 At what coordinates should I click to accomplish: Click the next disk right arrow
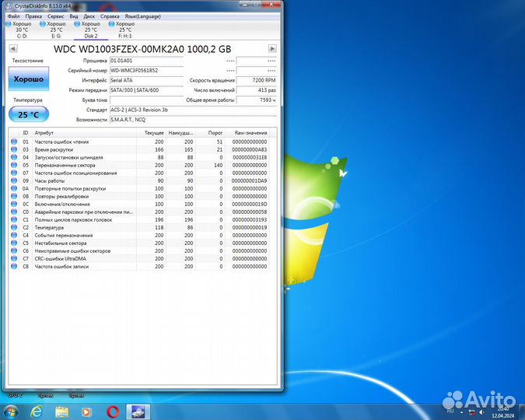coord(272,48)
